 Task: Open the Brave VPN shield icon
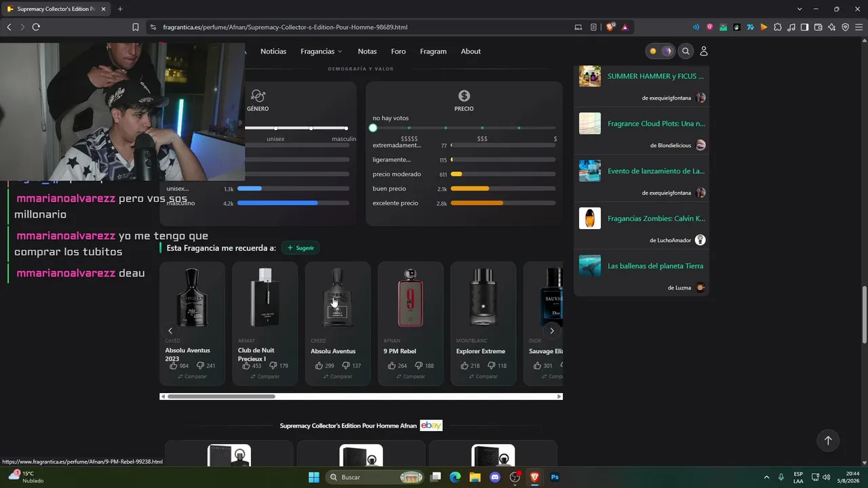coord(845,27)
